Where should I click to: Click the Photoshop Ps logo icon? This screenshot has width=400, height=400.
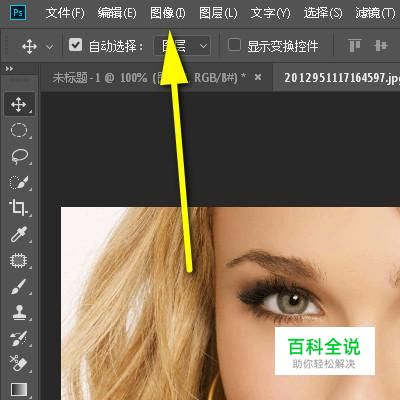coord(18,13)
